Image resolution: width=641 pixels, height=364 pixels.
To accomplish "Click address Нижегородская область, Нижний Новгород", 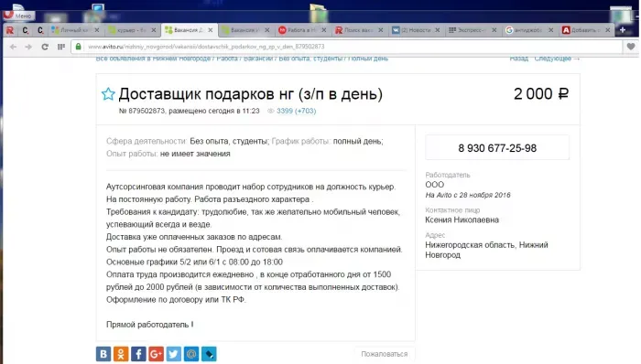I will coord(486,250).
